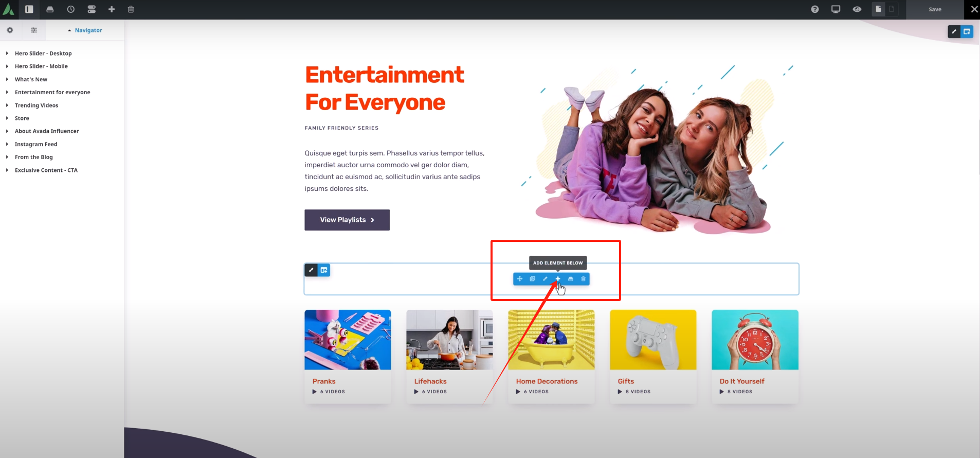Expand the Hero Slider - Desktop item
Screen dimensions: 980x458
pyautogui.click(x=7, y=54)
